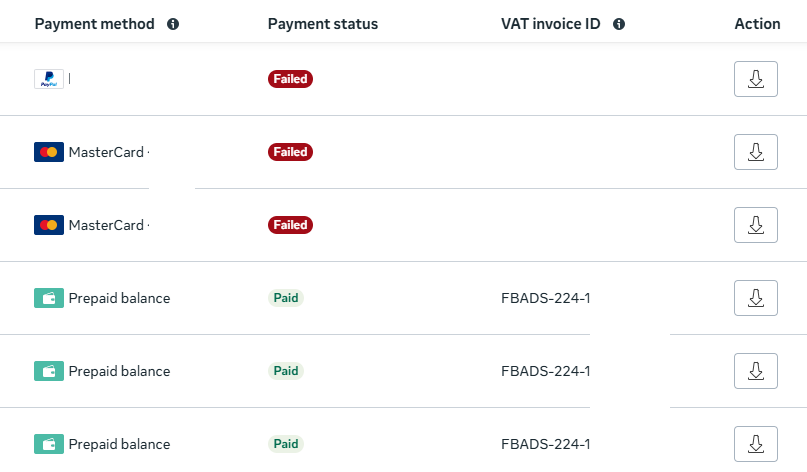Download invoice for the PayPal failed payment
This screenshot has width=807, height=472.
pos(755,79)
